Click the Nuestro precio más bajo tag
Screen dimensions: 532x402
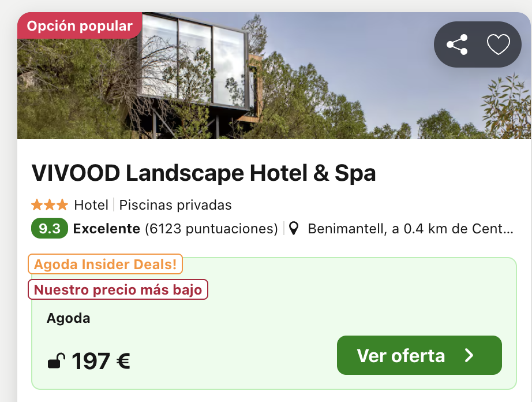(118, 289)
